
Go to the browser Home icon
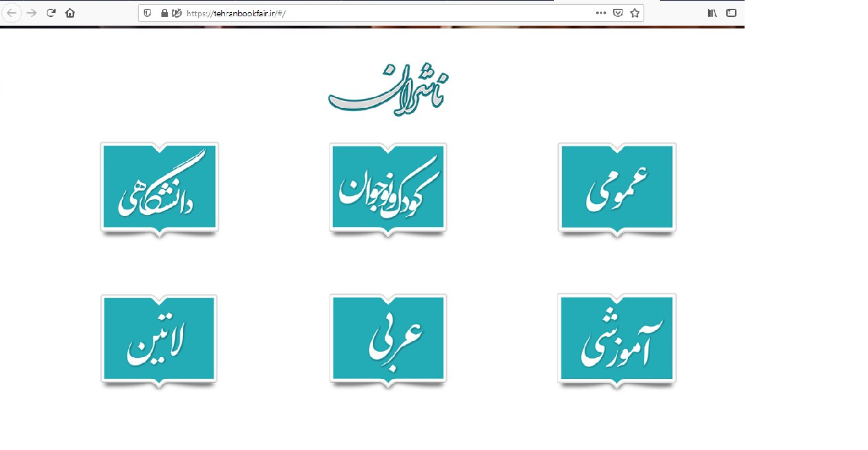coord(70,13)
